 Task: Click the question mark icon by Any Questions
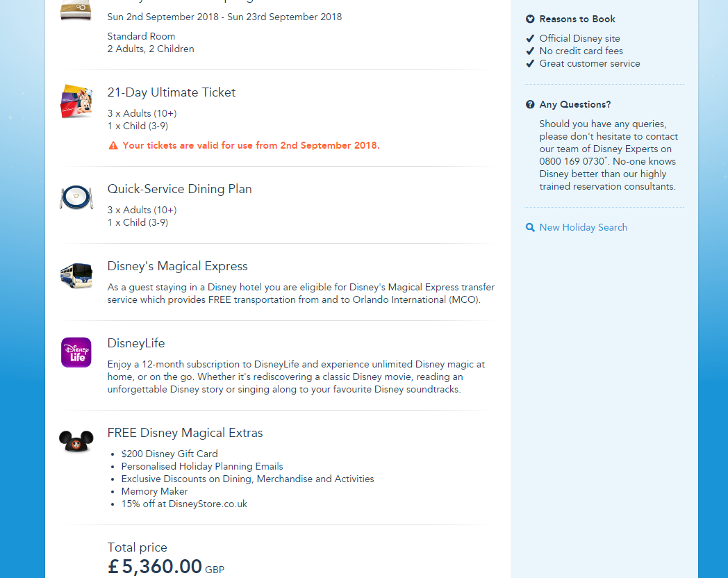pos(531,105)
